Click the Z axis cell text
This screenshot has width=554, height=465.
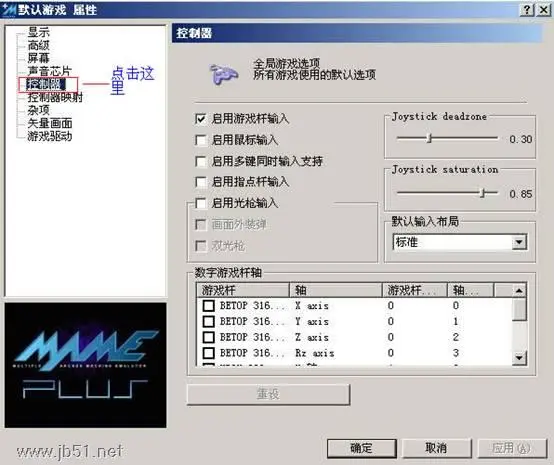[312, 337]
